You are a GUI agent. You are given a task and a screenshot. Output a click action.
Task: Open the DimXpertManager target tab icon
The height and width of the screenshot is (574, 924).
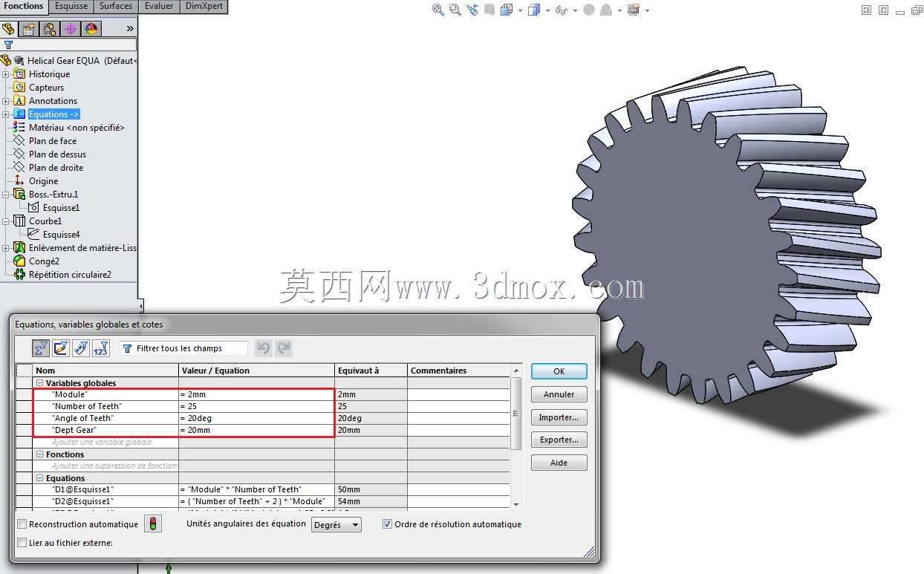pos(71,29)
